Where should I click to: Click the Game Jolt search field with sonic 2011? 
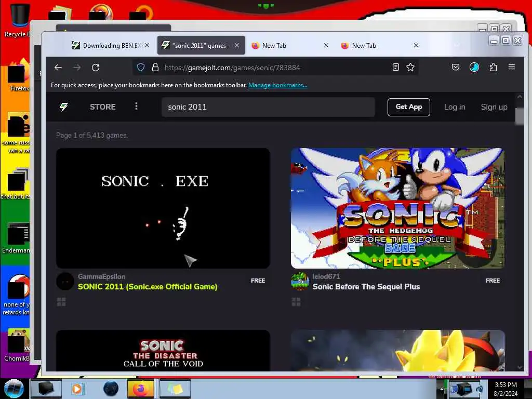tap(268, 107)
